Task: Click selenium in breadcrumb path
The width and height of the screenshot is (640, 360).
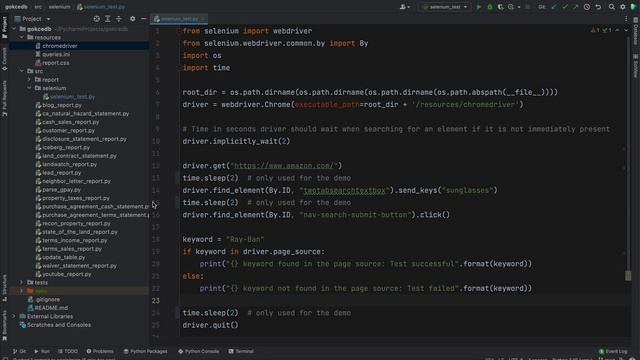Action: [60, 7]
